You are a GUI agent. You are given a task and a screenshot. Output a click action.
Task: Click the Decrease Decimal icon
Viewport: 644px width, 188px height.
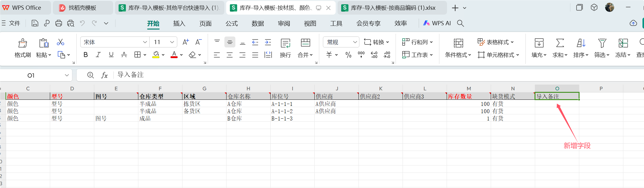point(387,55)
